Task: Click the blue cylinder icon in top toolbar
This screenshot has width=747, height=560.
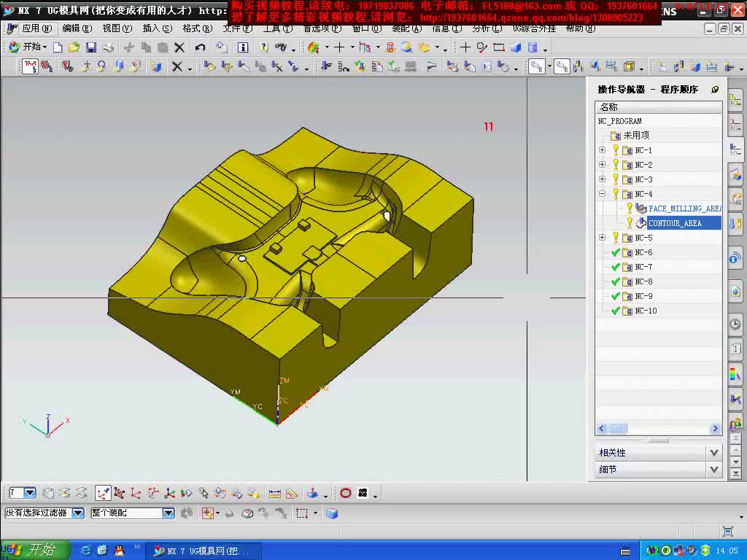Action: [533, 47]
